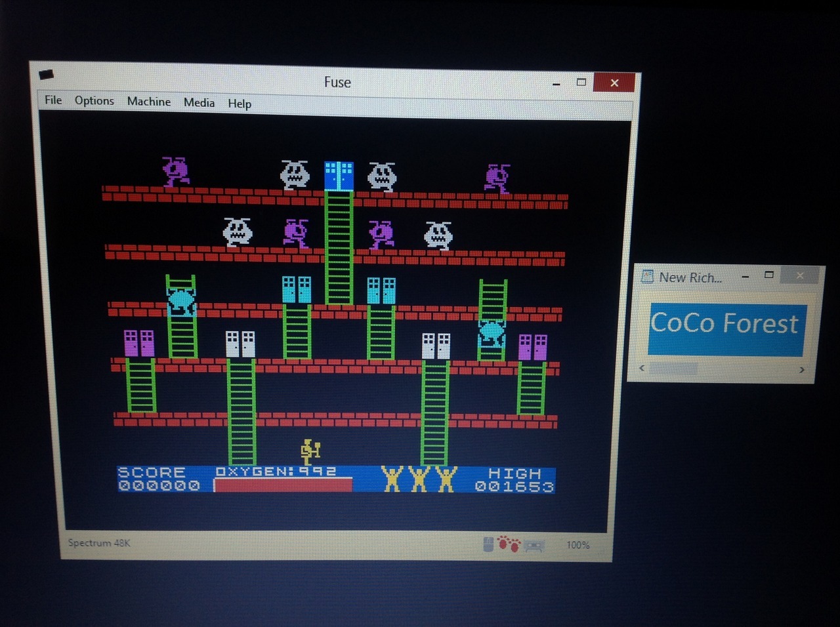Click the blue door at top of ladder

[339, 176]
